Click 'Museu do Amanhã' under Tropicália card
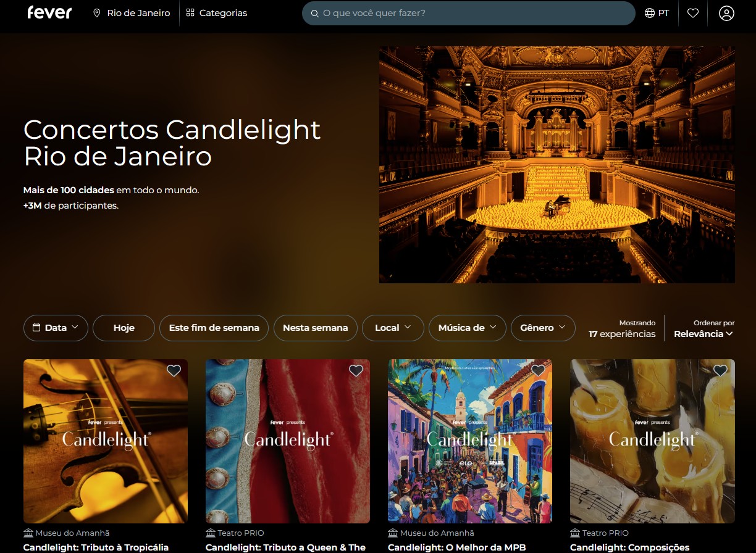Image resolution: width=756 pixels, height=553 pixels. tap(72, 533)
